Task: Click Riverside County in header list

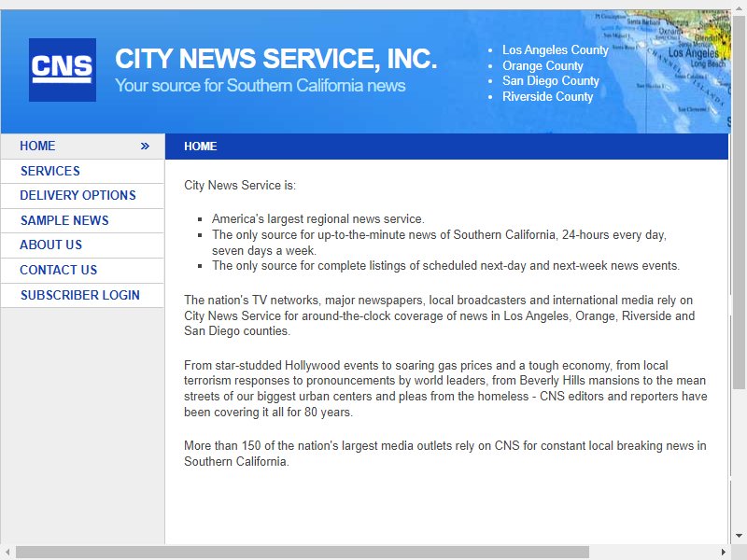Action: click(x=547, y=97)
